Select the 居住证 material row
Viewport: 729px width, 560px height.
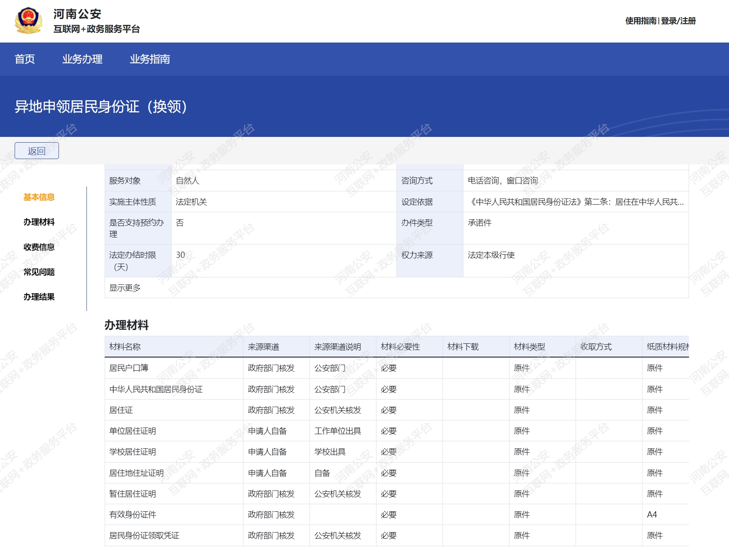(x=121, y=410)
